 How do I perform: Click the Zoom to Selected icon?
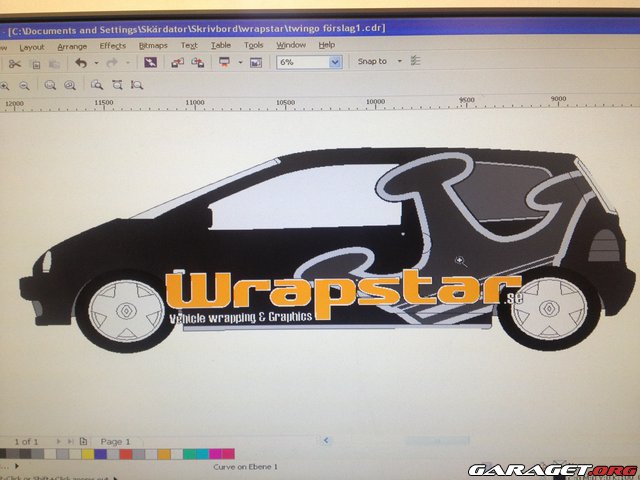click(x=49, y=86)
